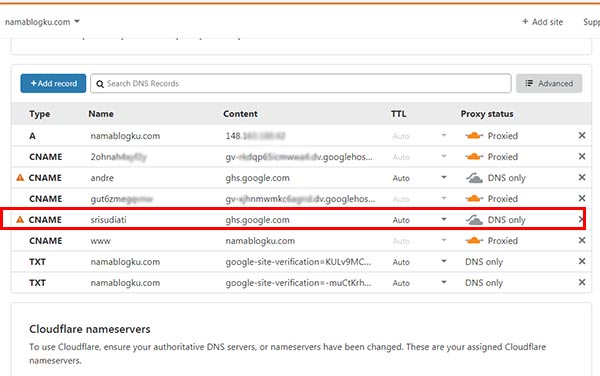
Task: Click the 148. IP address content cell
Action: 255,136
